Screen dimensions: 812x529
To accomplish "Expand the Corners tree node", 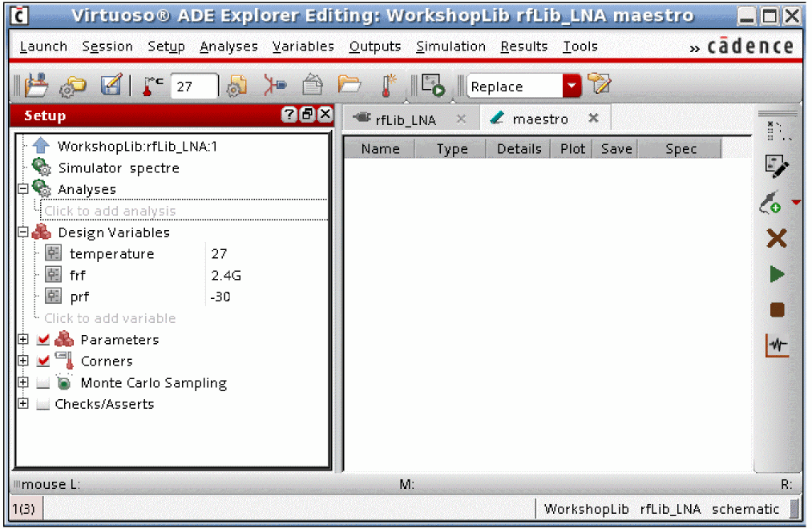I will pos(22,361).
